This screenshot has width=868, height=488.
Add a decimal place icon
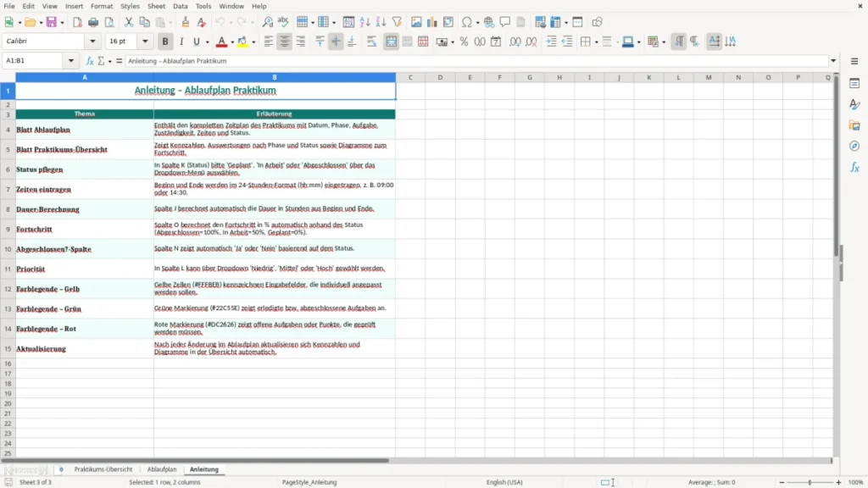515,42
